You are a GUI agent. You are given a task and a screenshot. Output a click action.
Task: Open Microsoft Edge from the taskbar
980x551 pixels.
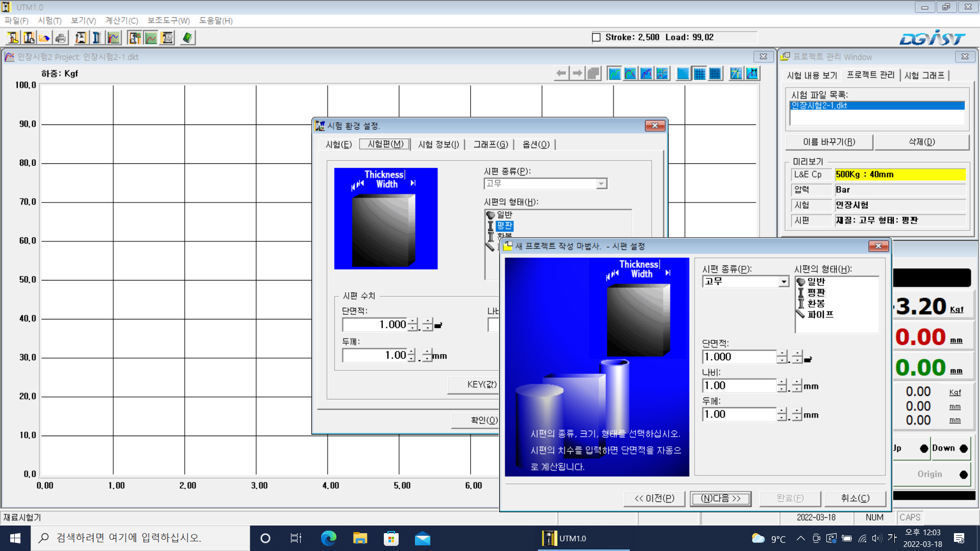point(328,538)
